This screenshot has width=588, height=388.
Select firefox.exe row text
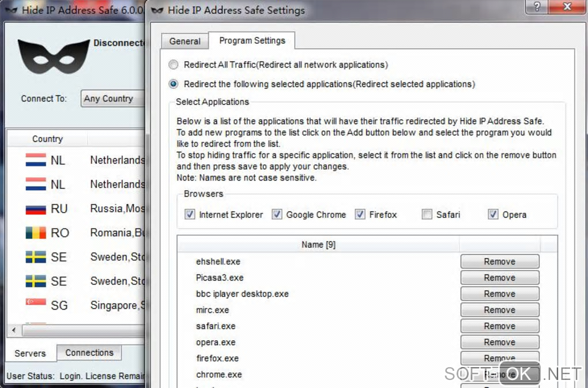point(217,358)
